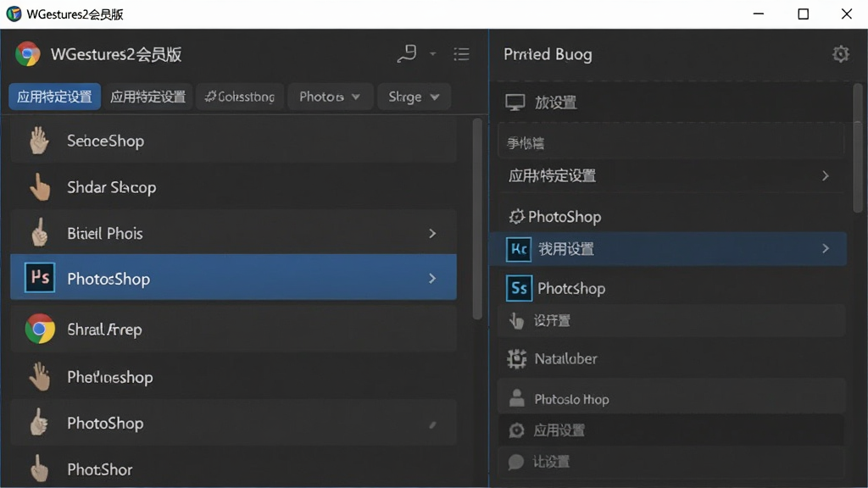Expand the selected PhotosShop row chevron
Image resolution: width=868 pixels, height=488 pixels.
[432, 278]
